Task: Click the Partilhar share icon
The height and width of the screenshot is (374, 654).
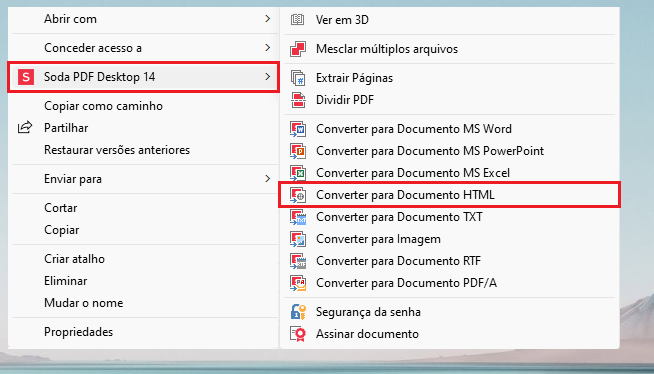Action: click(x=25, y=127)
